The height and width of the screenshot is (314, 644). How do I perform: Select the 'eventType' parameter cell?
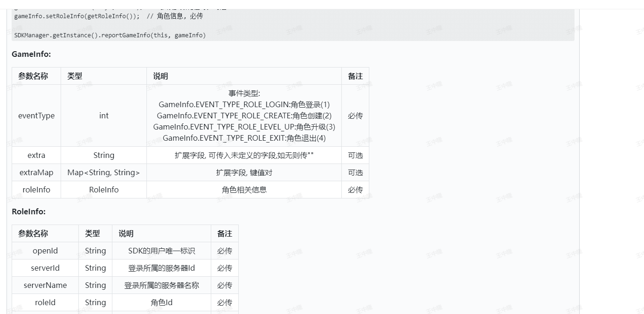click(36, 116)
